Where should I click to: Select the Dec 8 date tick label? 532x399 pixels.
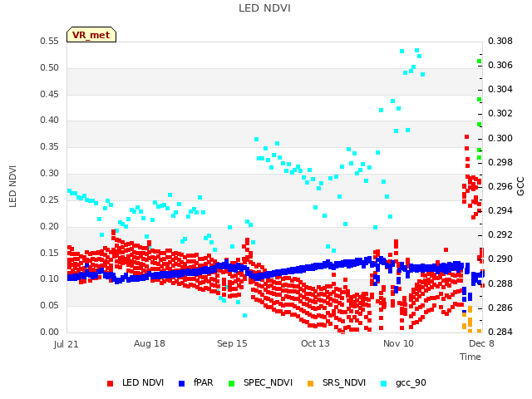tap(481, 343)
